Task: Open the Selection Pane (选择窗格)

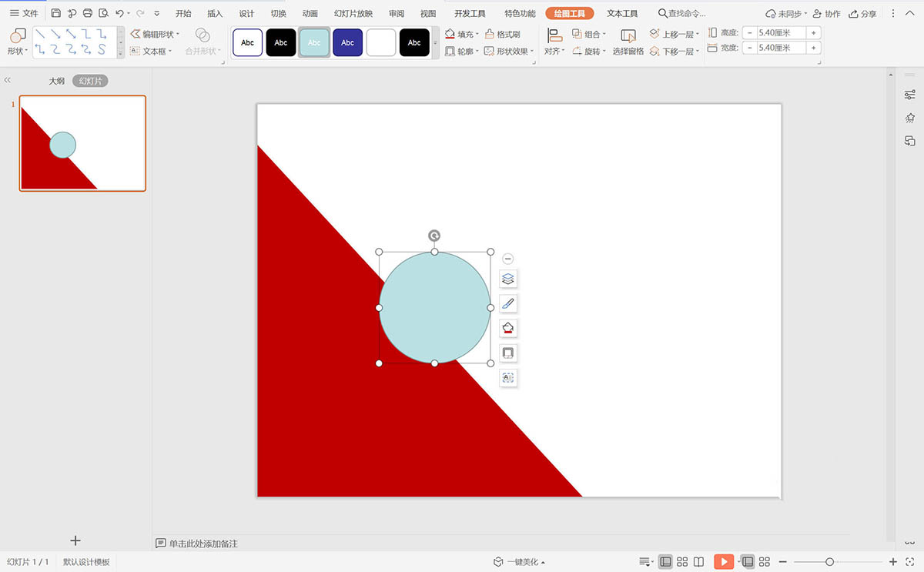Action: tap(628, 42)
